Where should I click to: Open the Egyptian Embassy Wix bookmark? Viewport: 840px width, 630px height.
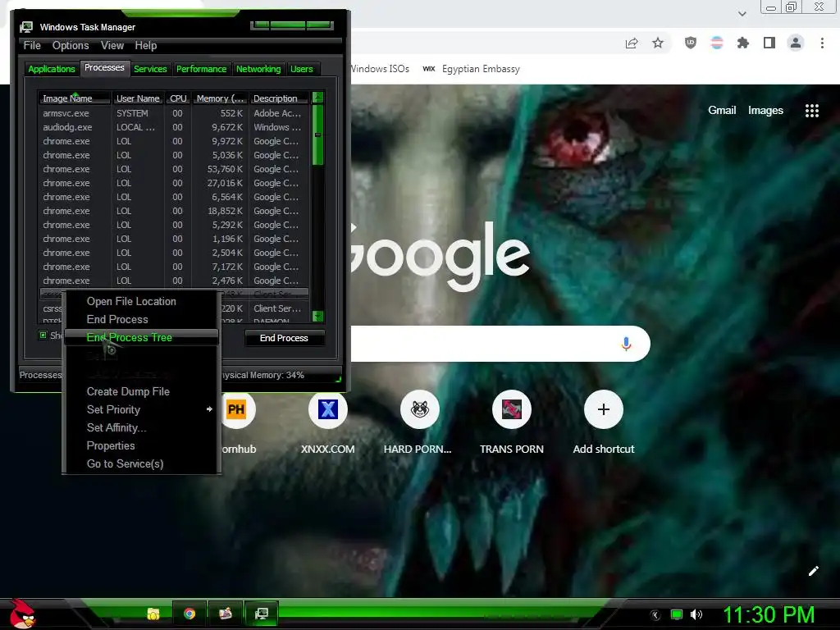coord(472,69)
